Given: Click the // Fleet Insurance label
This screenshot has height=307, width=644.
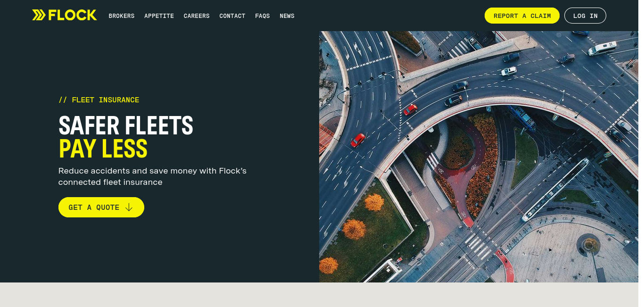Looking at the screenshot, I should [99, 100].
